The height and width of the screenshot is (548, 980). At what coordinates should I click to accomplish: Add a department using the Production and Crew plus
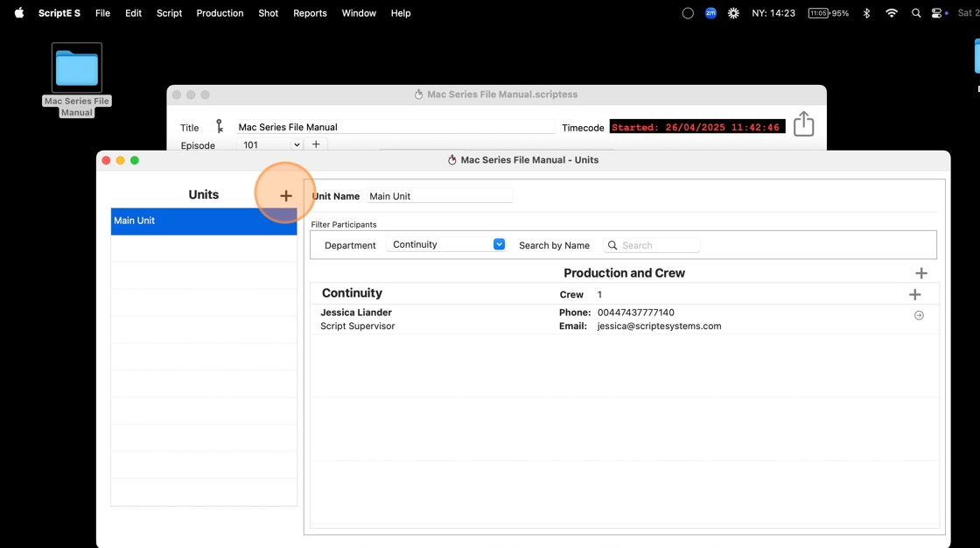click(920, 274)
